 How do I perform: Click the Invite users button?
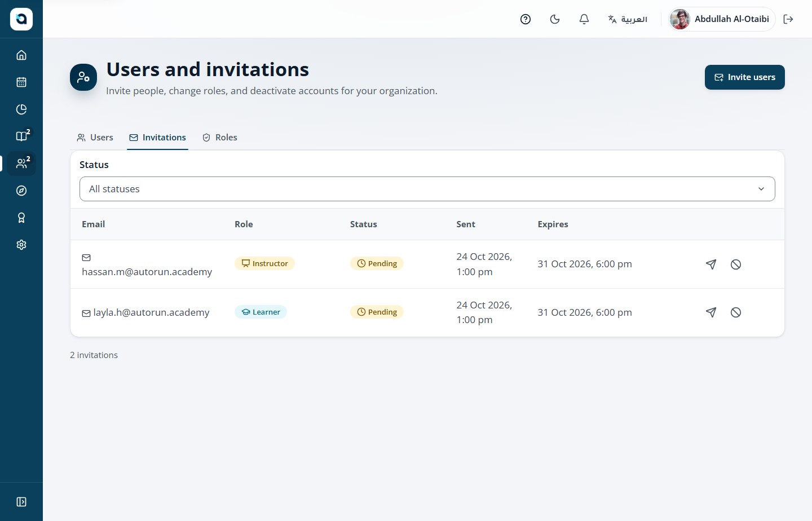point(745,77)
